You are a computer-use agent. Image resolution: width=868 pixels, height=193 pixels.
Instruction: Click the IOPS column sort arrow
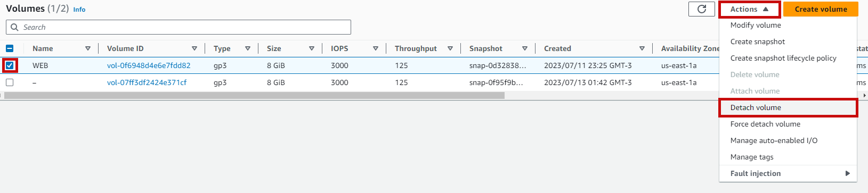(x=376, y=48)
